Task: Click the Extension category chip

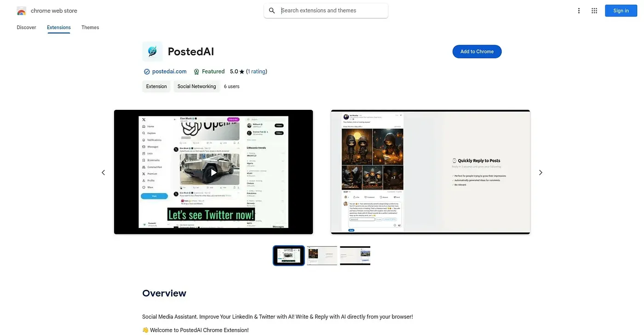Action: click(156, 86)
